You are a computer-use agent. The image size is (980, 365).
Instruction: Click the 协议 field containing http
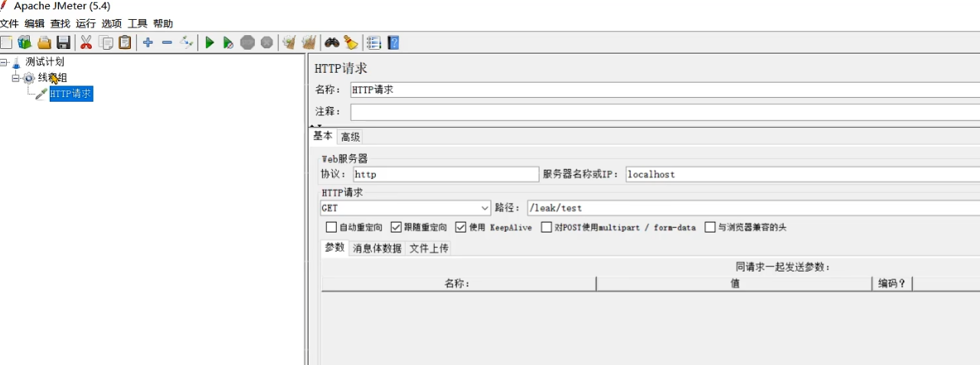click(x=446, y=174)
